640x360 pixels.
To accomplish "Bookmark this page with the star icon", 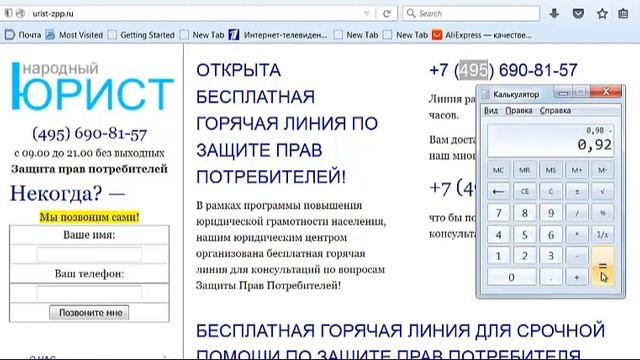I will click(602, 13).
